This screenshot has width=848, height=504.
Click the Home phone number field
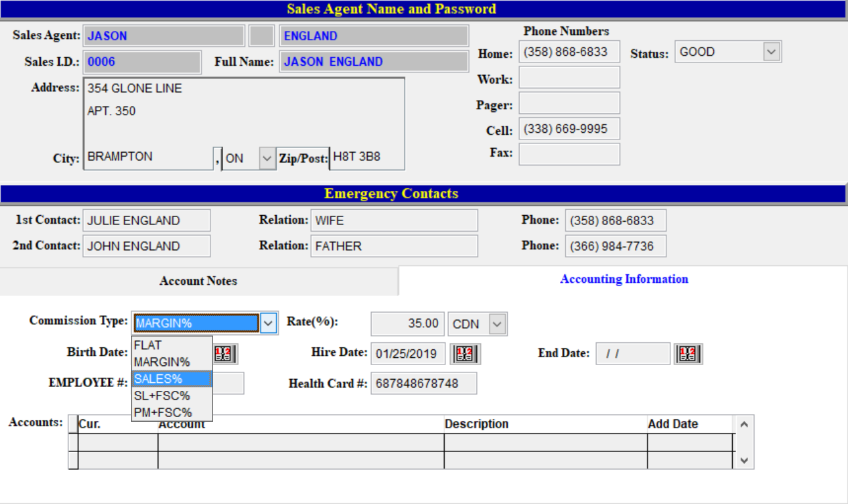click(569, 52)
